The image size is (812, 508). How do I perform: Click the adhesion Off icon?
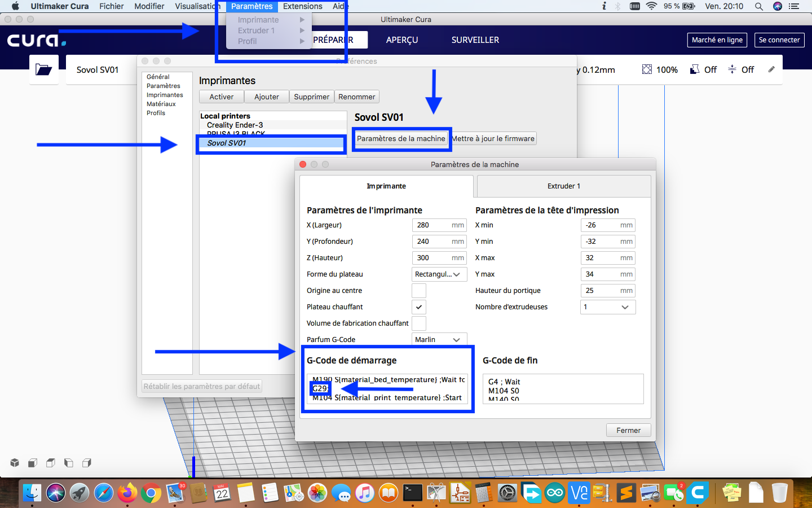tap(732, 69)
